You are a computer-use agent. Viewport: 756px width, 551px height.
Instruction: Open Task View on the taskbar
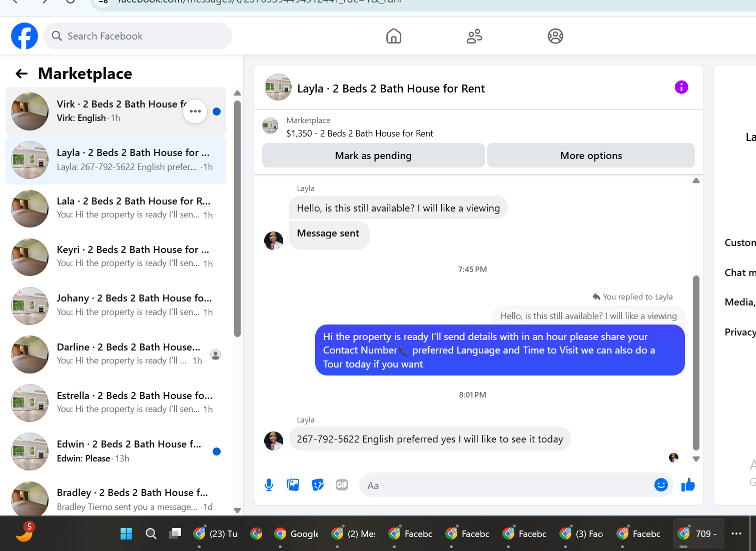175,533
